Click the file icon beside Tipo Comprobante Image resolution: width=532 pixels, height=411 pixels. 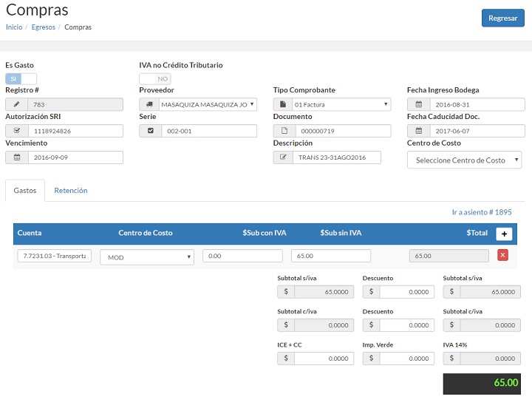(x=284, y=105)
